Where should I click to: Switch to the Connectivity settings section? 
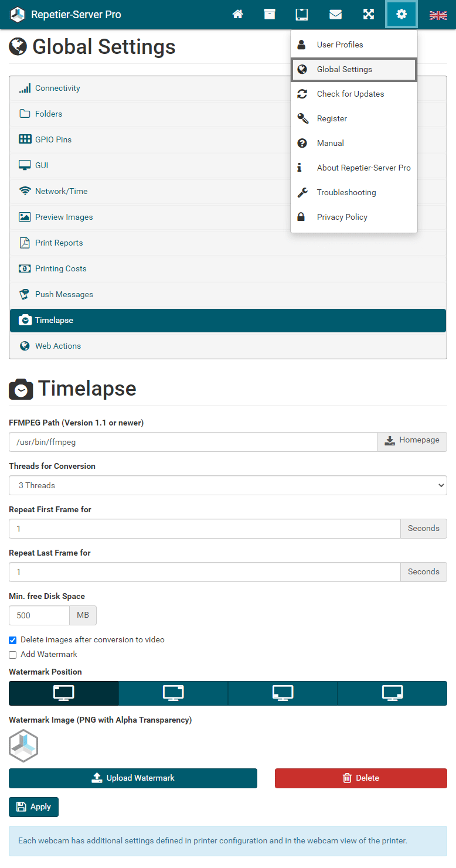coord(57,88)
